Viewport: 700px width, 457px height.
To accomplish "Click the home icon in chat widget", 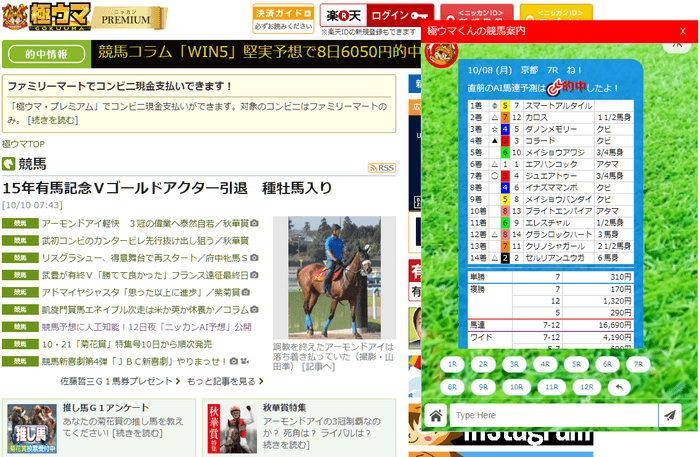I will pos(436,416).
